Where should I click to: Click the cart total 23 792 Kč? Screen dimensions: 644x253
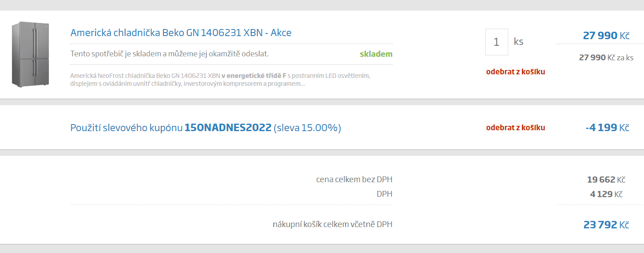click(x=606, y=225)
